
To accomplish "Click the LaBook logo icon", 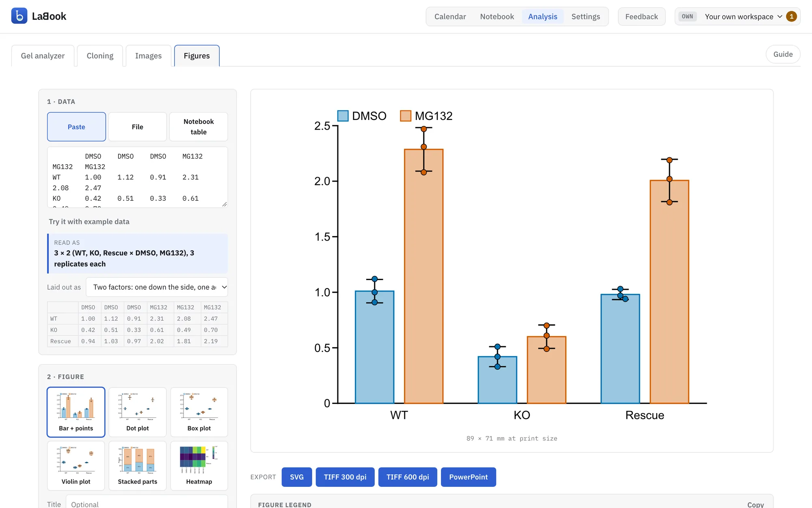I will [x=19, y=16].
